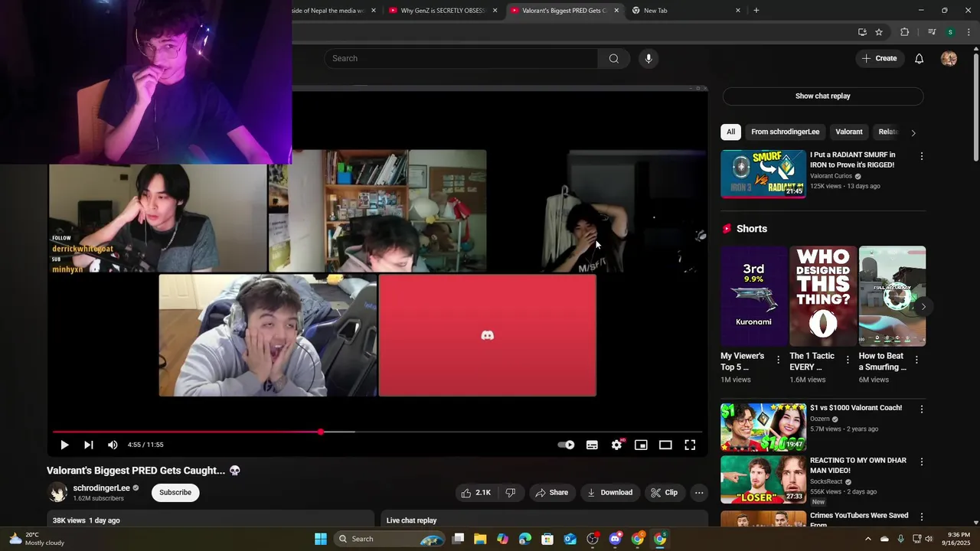The height and width of the screenshot is (551, 980).
Task: Bookmark this page with star icon
Action: 879,32
